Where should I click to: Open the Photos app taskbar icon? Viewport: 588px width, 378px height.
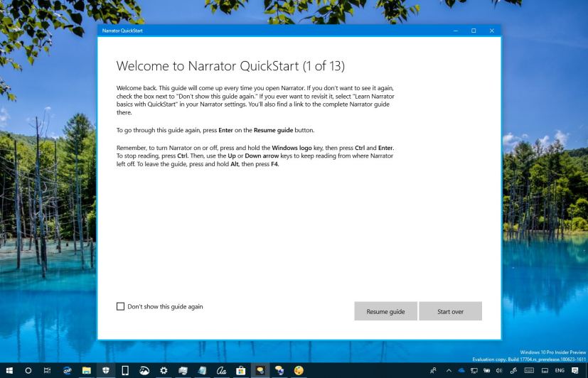pyautogui.click(x=144, y=370)
